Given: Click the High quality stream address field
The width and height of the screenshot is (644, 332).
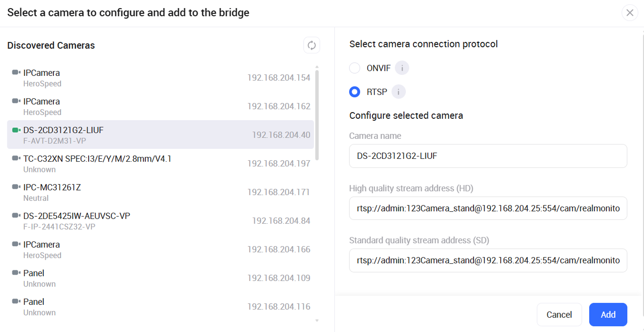Looking at the screenshot, I should pos(488,208).
